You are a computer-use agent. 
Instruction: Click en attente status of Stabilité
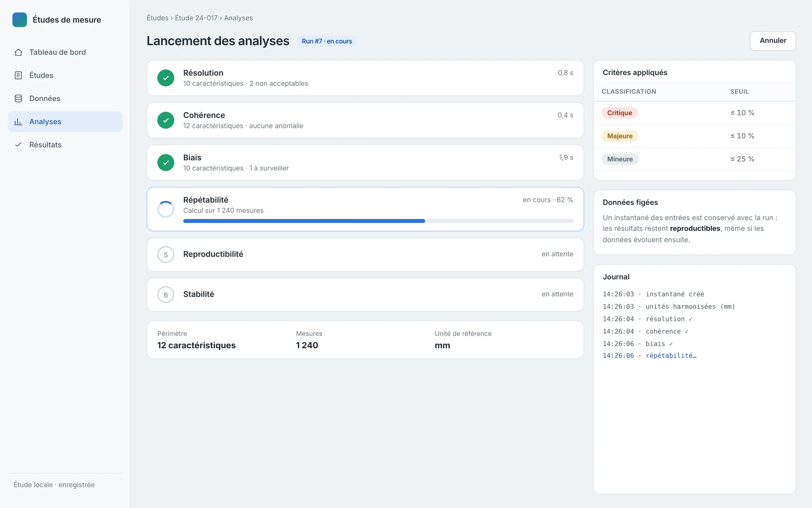(x=557, y=294)
